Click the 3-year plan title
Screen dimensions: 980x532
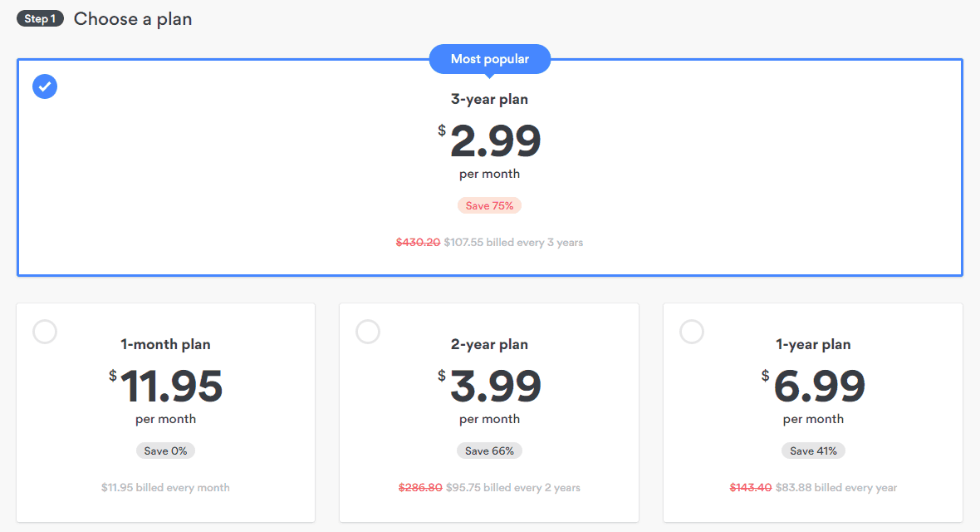point(489,99)
